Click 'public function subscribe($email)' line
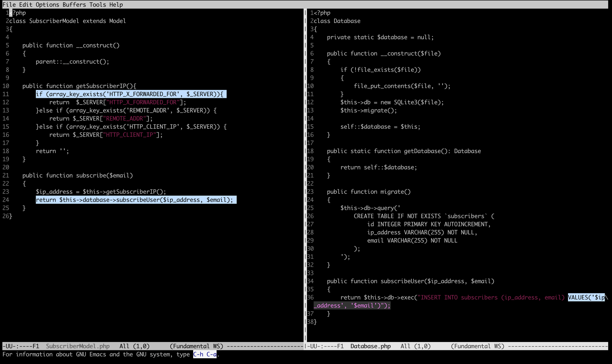The width and height of the screenshot is (612, 364). click(77, 176)
